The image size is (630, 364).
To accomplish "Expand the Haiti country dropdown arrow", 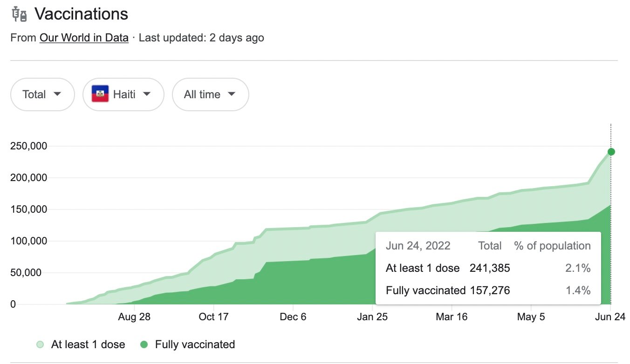I will click(x=146, y=94).
